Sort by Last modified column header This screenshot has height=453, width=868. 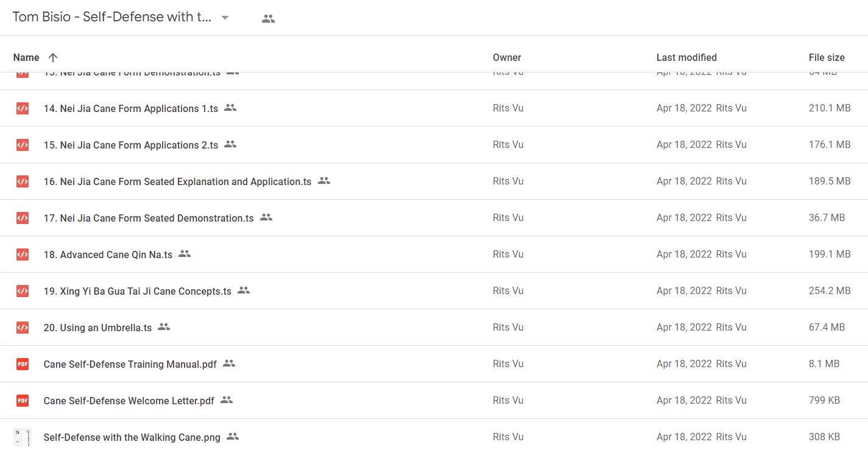(686, 57)
